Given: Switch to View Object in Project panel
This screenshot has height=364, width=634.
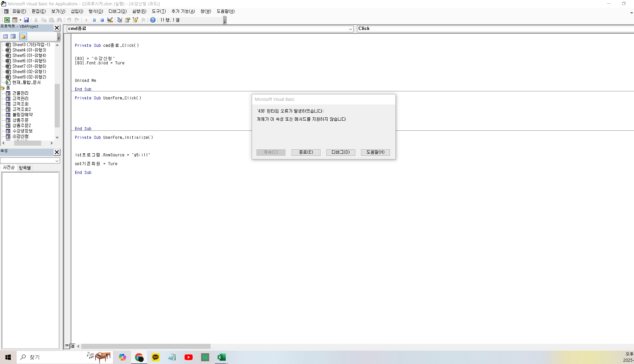Looking at the screenshot, I should (x=13, y=36).
